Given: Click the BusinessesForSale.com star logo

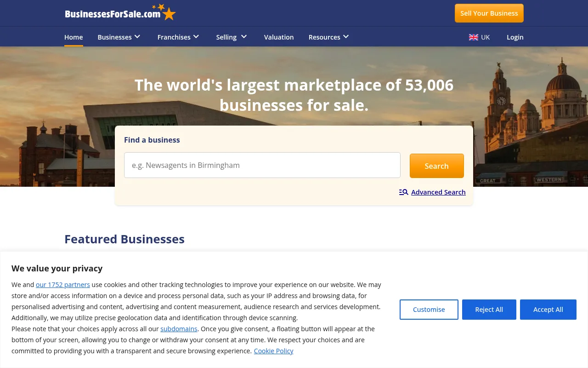Looking at the screenshot, I should (120, 12).
